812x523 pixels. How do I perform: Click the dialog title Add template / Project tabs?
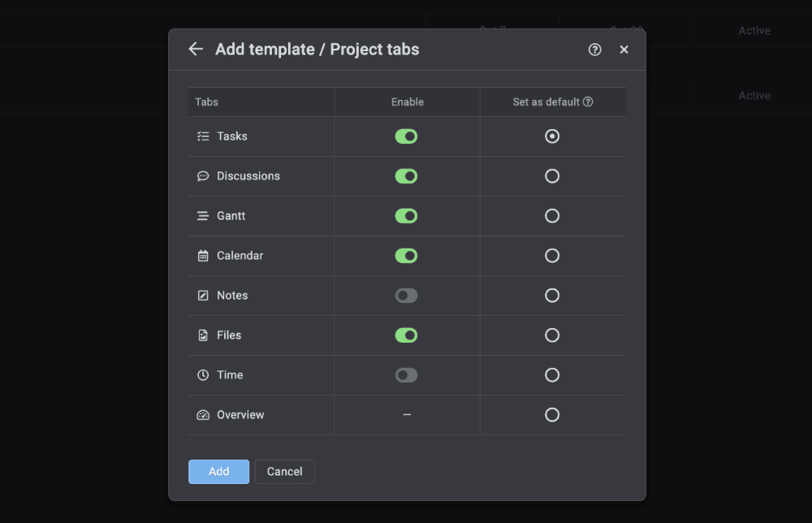(x=317, y=50)
